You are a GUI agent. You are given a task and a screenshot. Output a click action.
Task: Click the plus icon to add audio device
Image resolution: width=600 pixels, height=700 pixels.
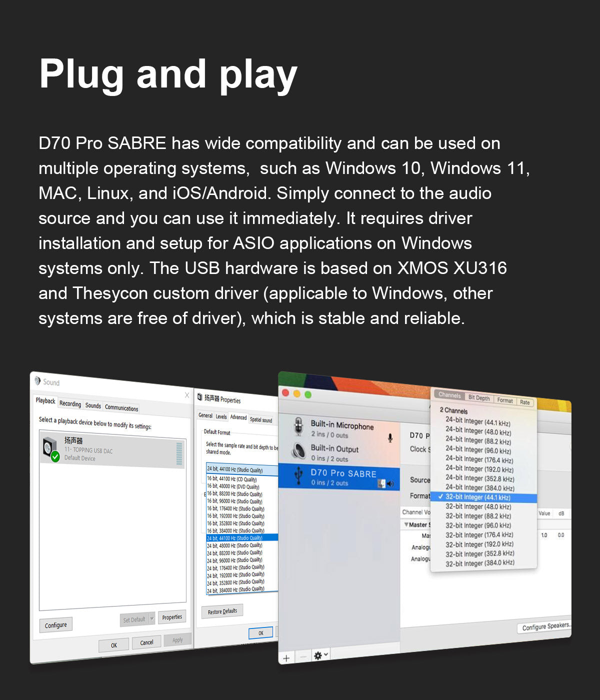coord(286,658)
